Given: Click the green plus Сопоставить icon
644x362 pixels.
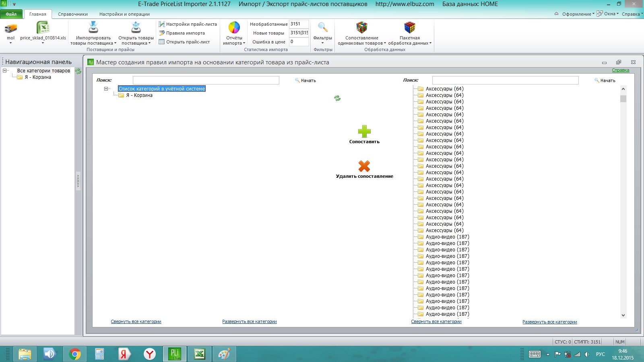Looking at the screenshot, I should tap(364, 131).
